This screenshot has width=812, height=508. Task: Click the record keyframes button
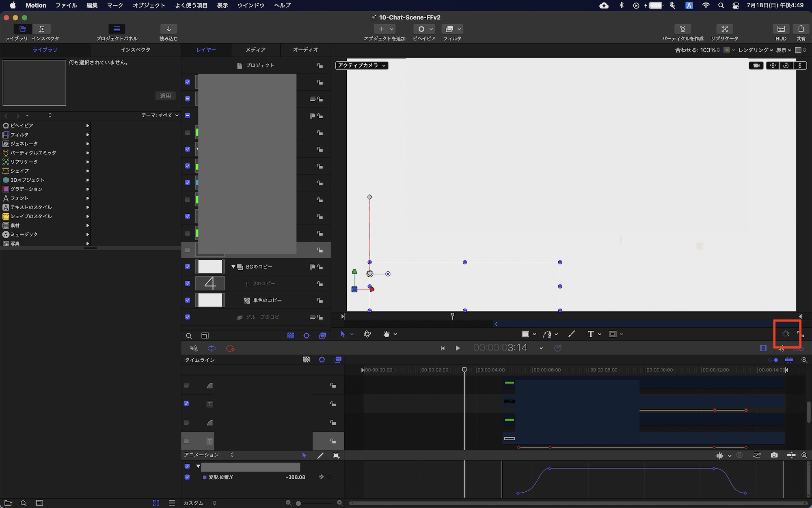[230, 348]
